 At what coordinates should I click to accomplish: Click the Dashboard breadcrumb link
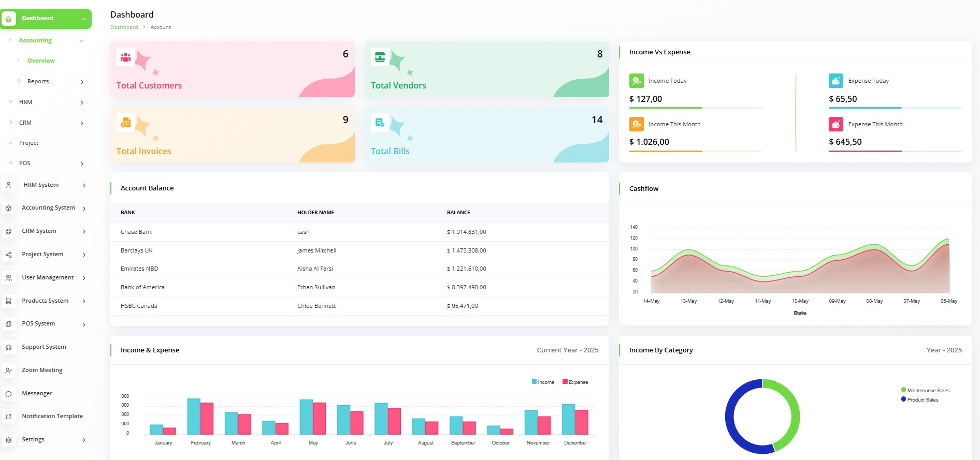[x=124, y=27]
